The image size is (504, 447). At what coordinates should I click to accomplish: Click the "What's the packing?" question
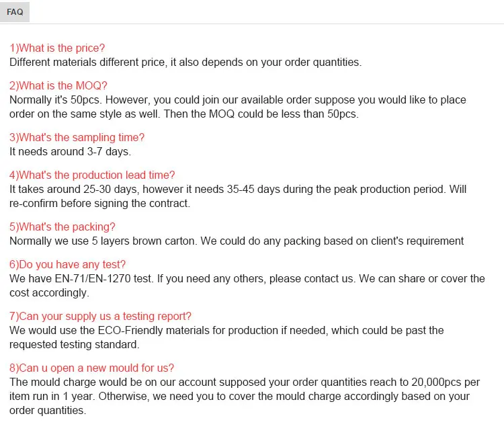click(62, 227)
